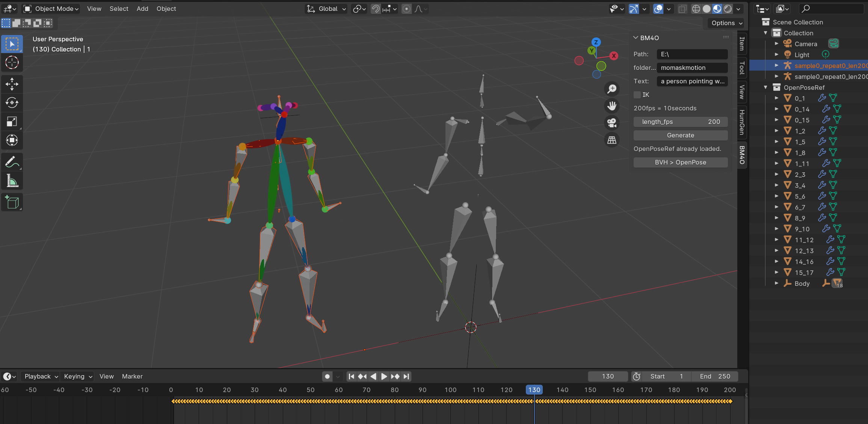Open the viewport Options dropdown
Viewport: 868px width, 424px height.
(727, 23)
